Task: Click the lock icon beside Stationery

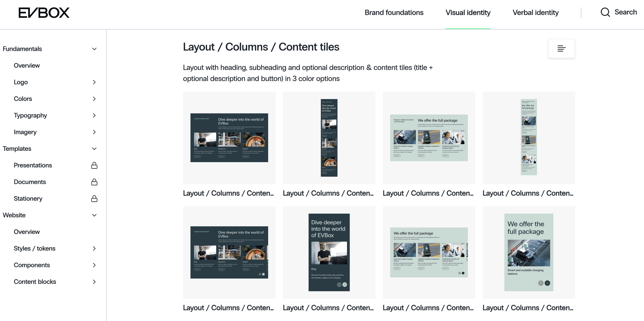Action: 94,199
